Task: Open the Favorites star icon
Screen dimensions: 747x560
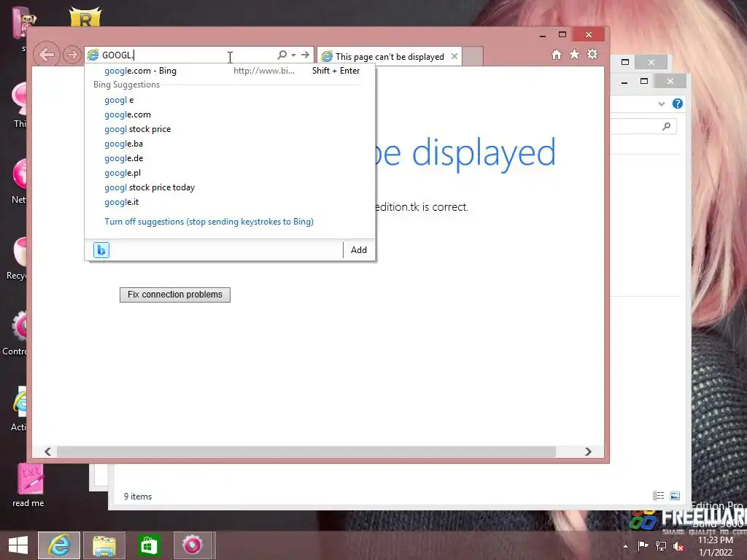Action: [575, 54]
